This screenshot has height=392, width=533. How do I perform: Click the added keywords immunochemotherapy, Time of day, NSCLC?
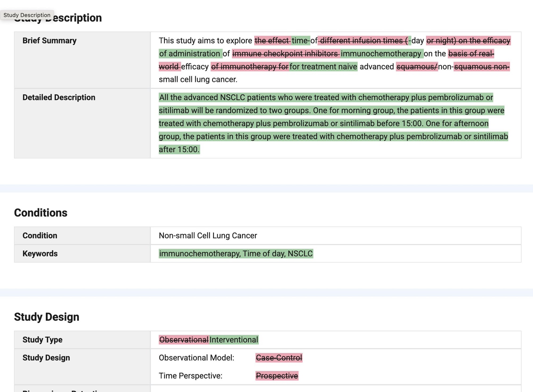pos(236,253)
